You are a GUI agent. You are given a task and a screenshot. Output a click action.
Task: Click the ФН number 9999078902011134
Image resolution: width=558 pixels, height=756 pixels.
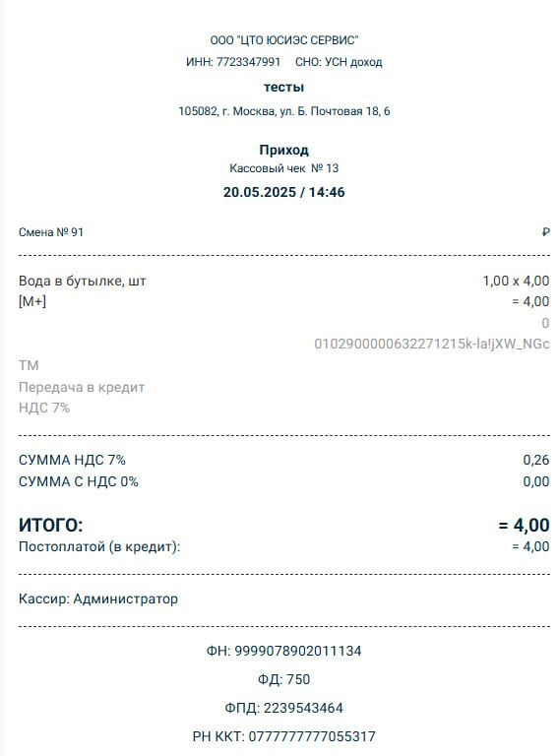click(298, 651)
